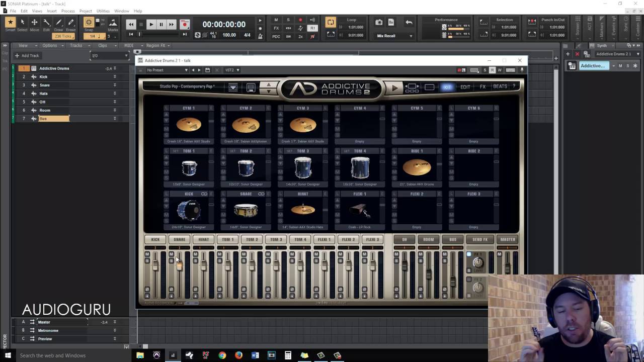Click the Addictive Drums play preview button
The width and height of the screenshot is (644, 362).
(394, 87)
